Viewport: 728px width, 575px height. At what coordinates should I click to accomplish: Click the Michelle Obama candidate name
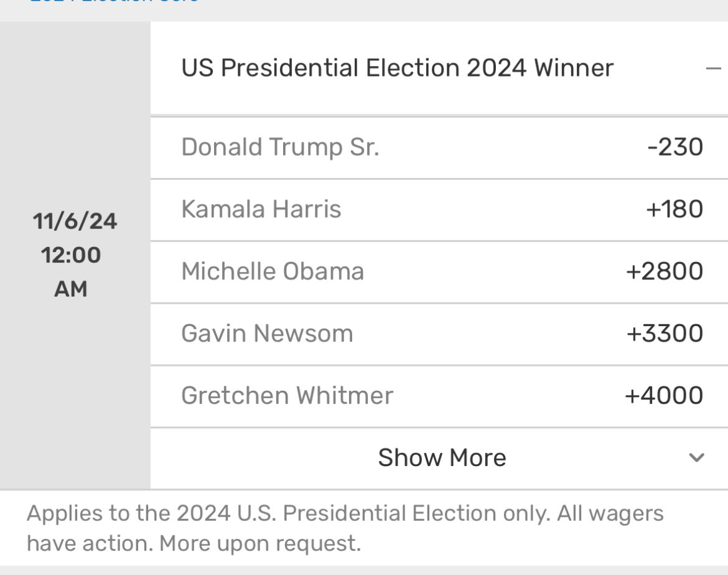tap(273, 271)
